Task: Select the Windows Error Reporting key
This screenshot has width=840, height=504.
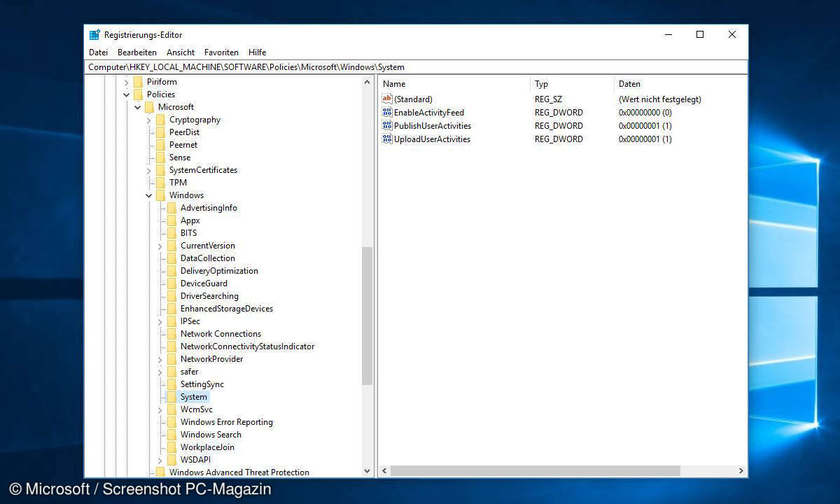Action: pos(226,422)
